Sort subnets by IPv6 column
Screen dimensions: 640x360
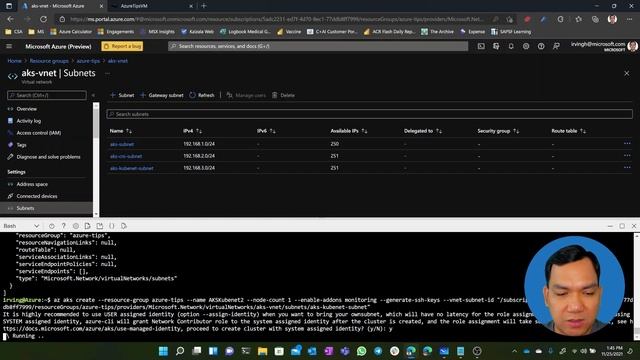pos(266,131)
